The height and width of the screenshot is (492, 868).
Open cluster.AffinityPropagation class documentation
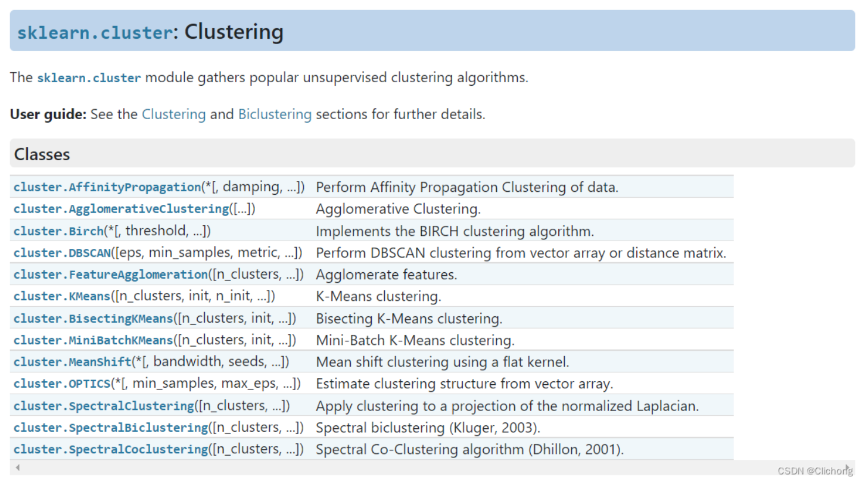pyautogui.click(x=107, y=187)
